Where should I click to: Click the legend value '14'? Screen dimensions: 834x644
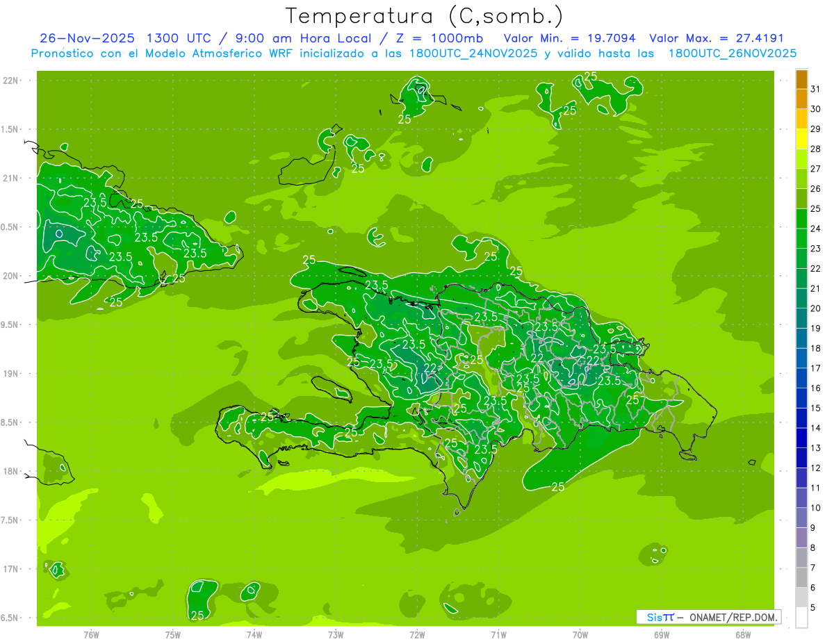tap(816, 428)
